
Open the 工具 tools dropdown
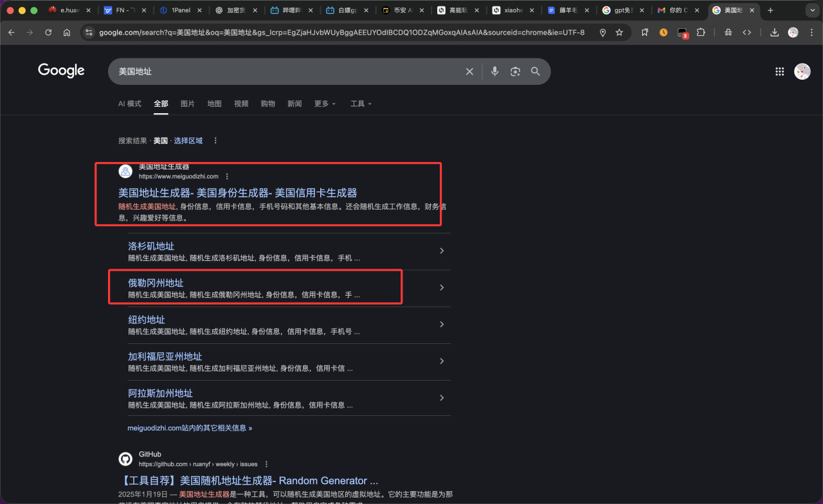[x=361, y=104]
